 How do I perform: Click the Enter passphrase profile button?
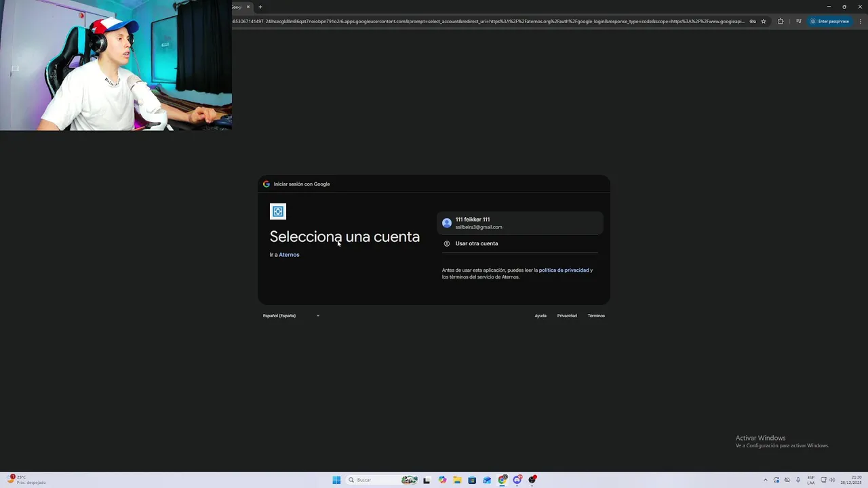pos(829,21)
